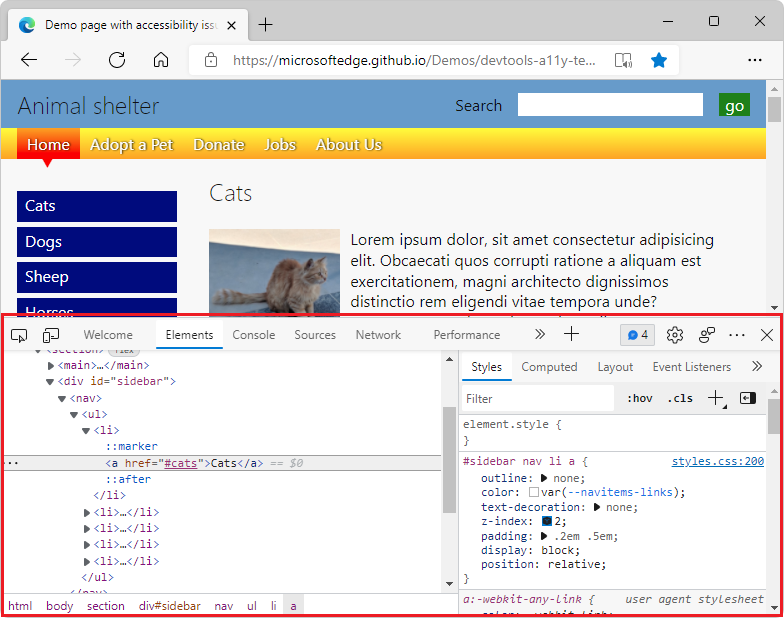Collapse the nav element node

click(62, 398)
